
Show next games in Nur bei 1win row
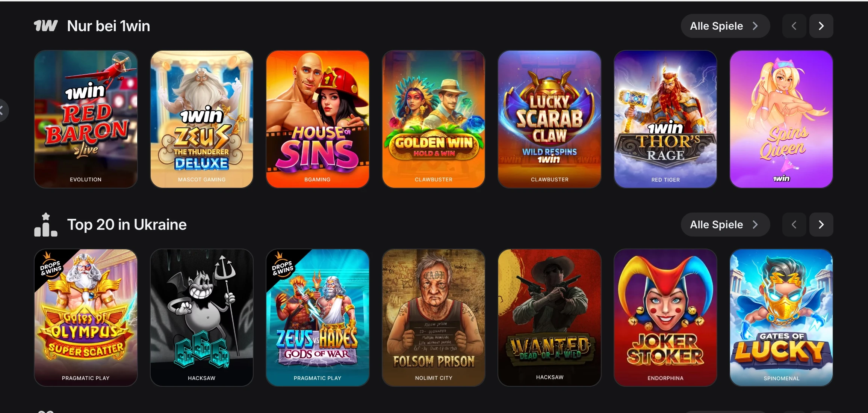pos(821,26)
